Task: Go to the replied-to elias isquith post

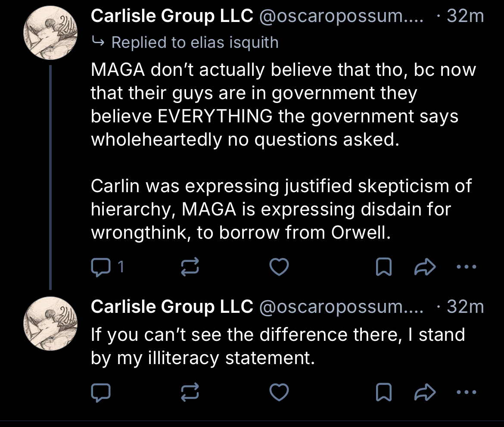Action: pyautogui.click(x=194, y=42)
